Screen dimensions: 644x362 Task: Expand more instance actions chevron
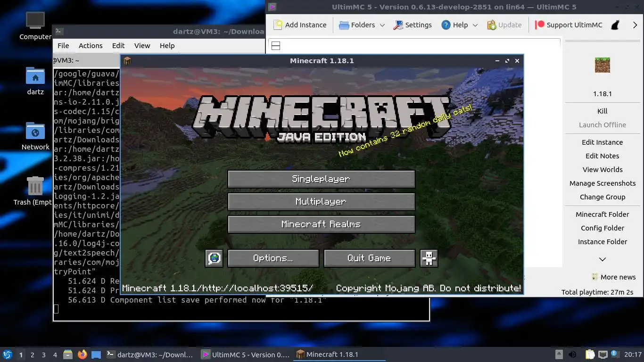point(603,259)
